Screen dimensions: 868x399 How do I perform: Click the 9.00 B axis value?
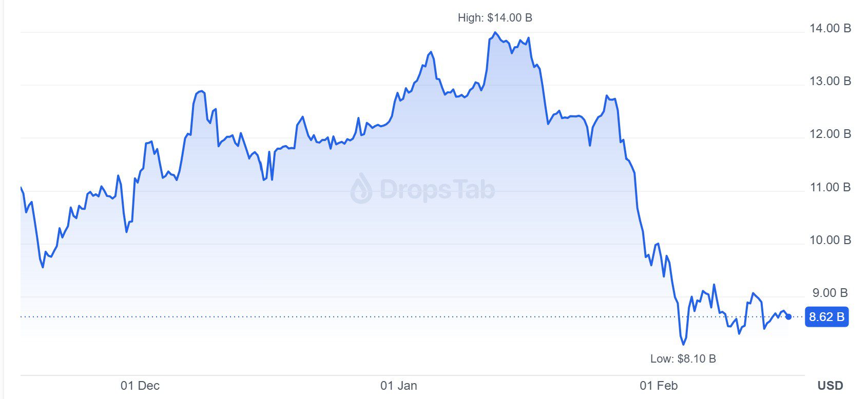coord(830,293)
